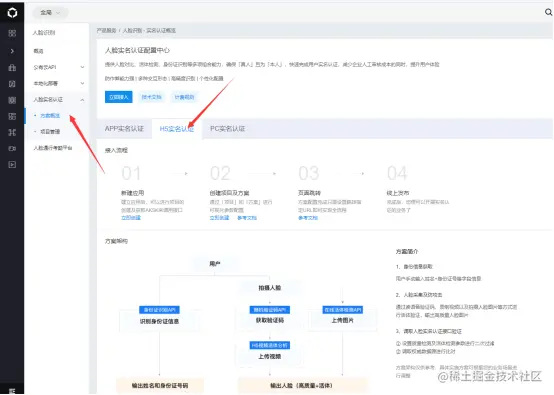Click the play-box icon in dark sidebar

coord(12,165)
